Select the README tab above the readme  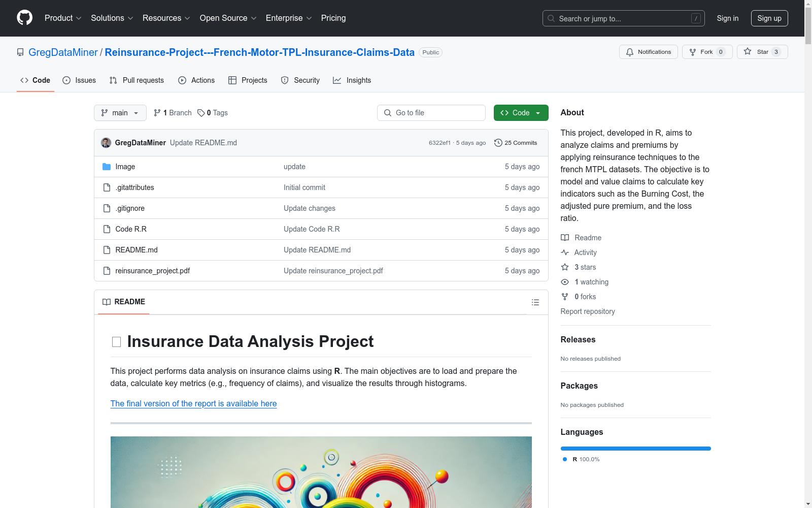coord(124,302)
